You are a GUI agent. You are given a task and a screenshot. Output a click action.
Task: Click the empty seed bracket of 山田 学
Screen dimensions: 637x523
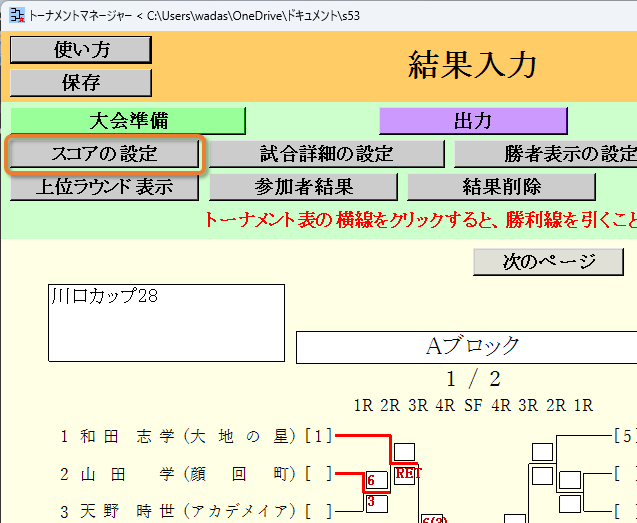[319, 474]
